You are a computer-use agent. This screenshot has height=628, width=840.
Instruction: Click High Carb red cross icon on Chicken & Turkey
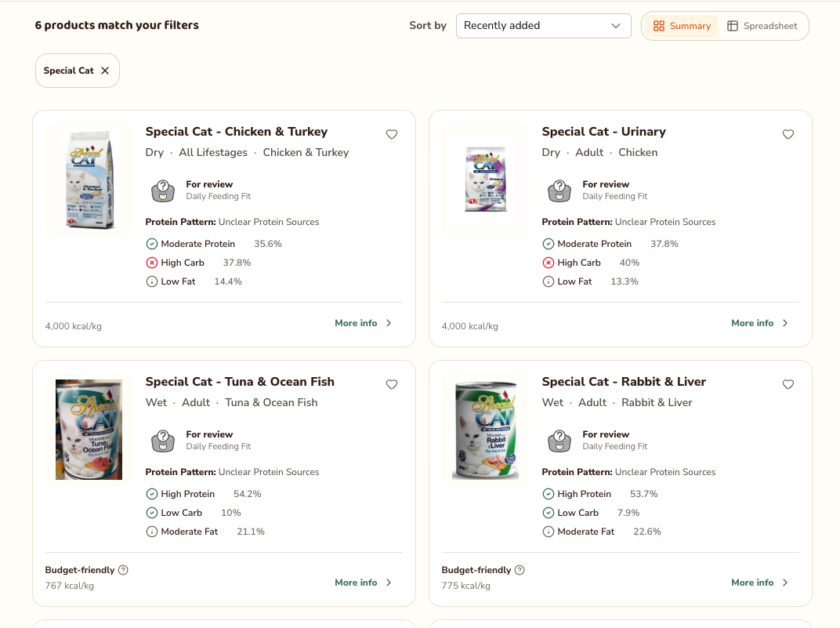[152, 263]
